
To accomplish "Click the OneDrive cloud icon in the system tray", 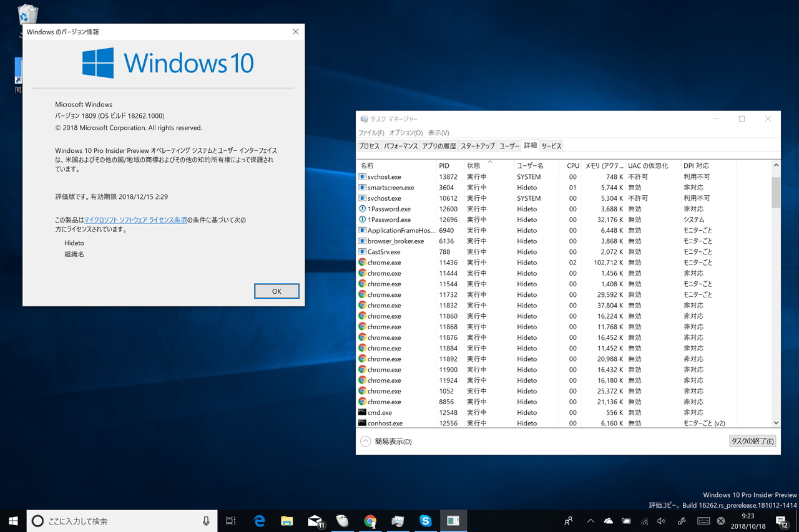I will [x=607, y=521].
